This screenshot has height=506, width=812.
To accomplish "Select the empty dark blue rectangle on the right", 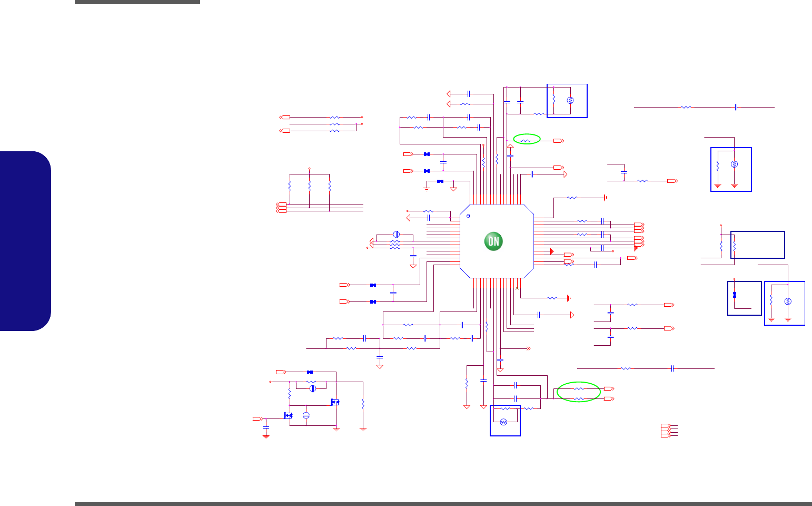I will [x=758, y=245].
